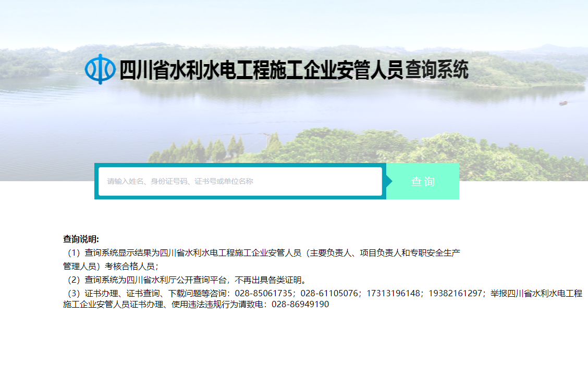Click the small boat on the lake
This screenshot has height=366, width=588.
[563, 103]
